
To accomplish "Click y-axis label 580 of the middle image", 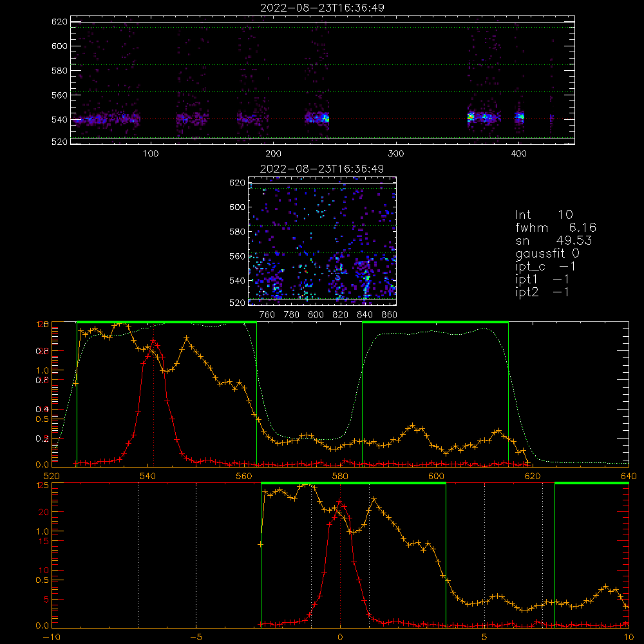I will pos(238,232).
